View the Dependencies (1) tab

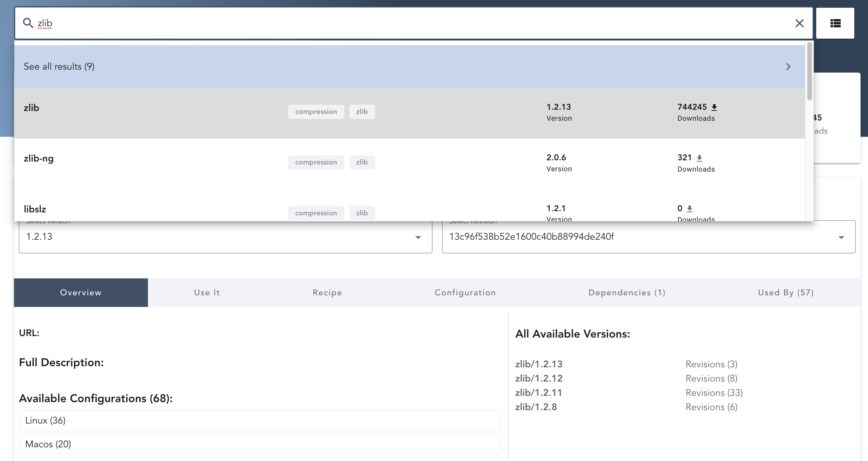[x=627, y=292]
